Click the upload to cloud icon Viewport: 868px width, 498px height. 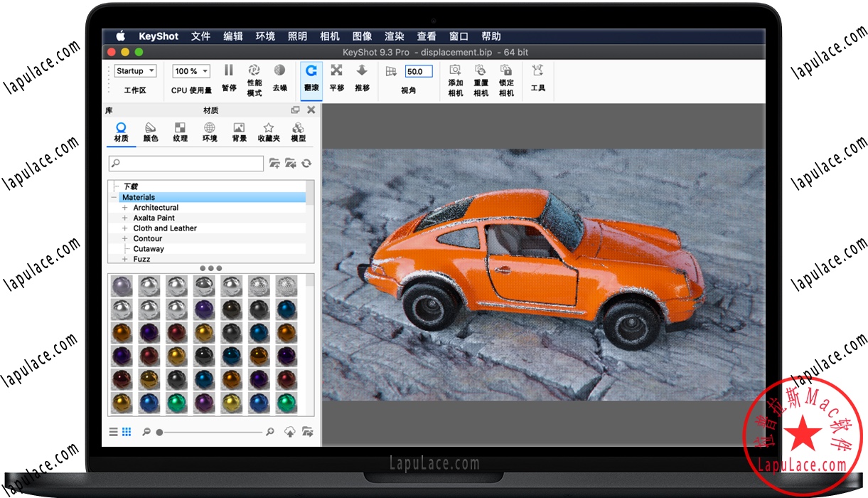290,431
